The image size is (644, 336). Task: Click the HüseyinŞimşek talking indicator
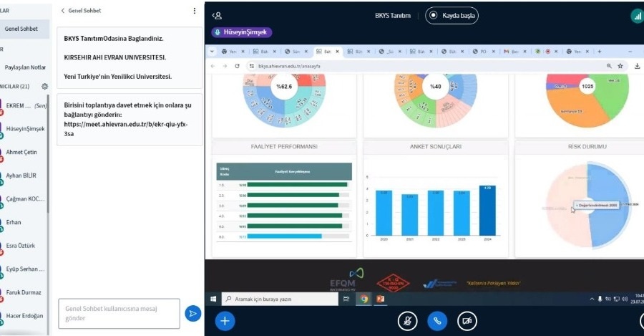coord(242,32)
